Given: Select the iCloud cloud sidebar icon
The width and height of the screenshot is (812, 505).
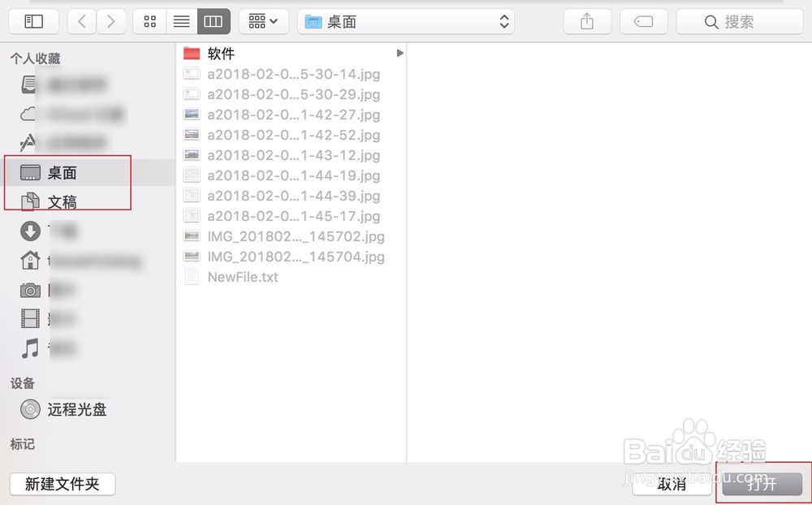Looking at the screenshot, I should click(28, 114).
